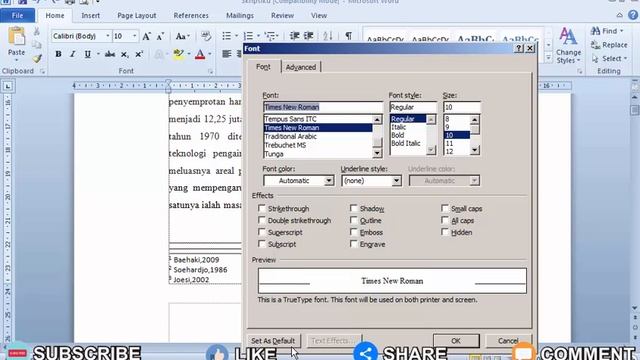Screen dimensions: 640x360
Task: Click the Font name input field
Action: (323, 107)
